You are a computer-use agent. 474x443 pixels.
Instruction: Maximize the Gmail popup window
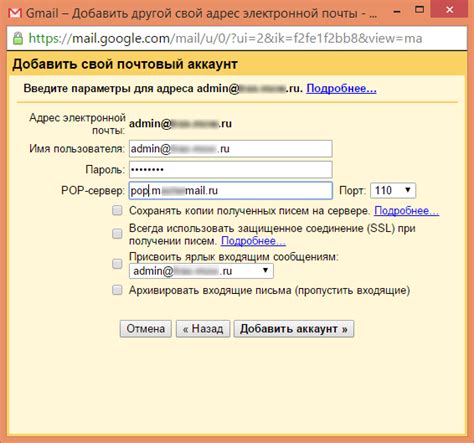click(x=419, y=10)
